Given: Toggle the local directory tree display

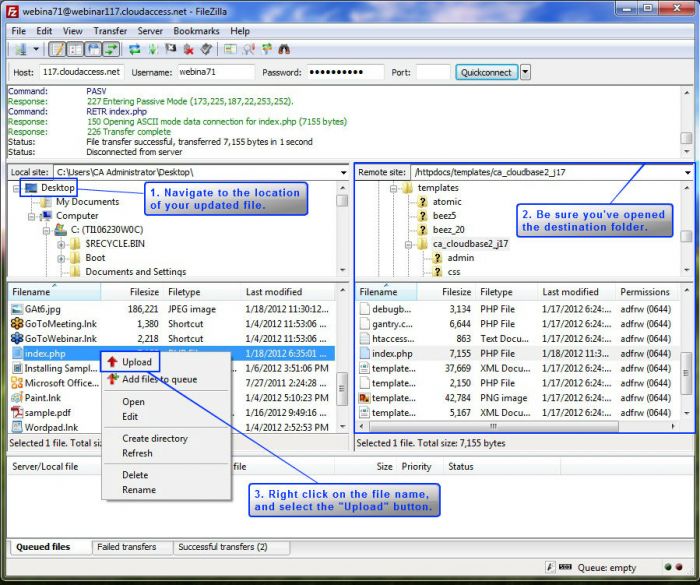Looking at the screenshot, I should click(75, 49).
